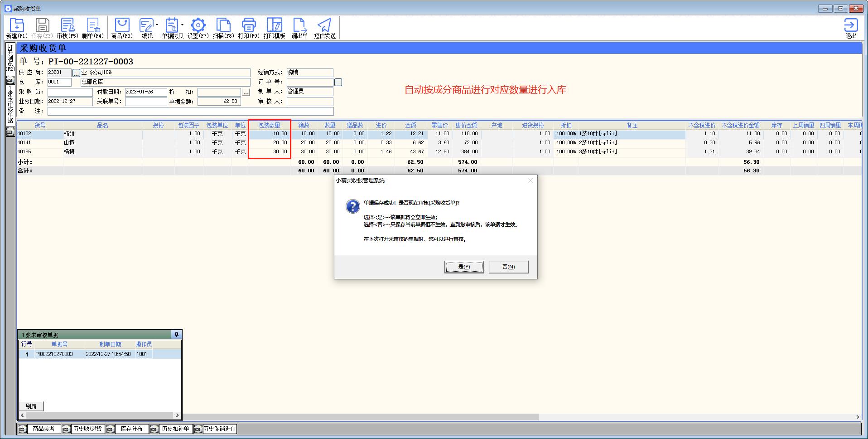The width and height of the screenshot is (868, 439).
Task: Click the 货号 column header
Action: point(40,125)
